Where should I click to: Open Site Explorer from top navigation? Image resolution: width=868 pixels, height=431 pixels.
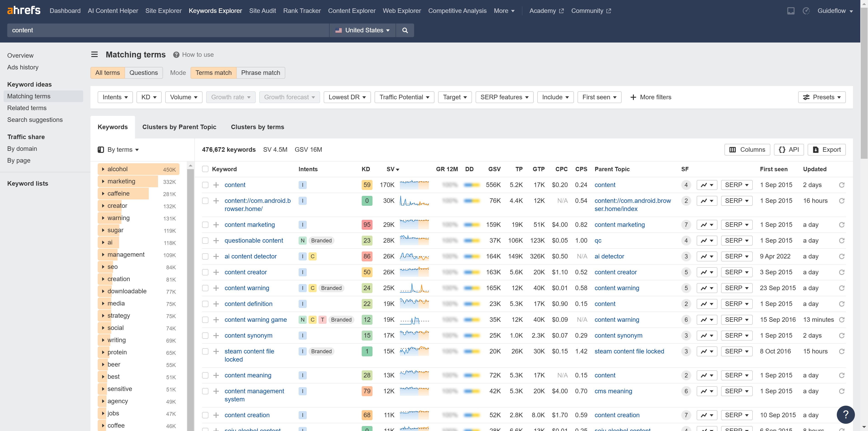[163, 11]
